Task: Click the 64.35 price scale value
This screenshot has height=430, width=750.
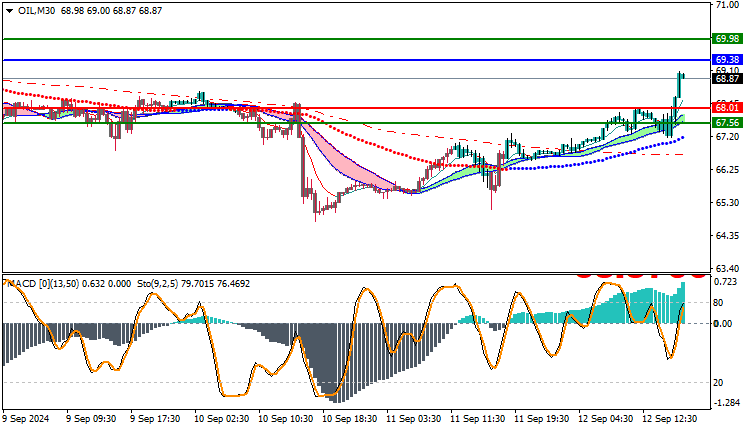Action: [727, 236]
